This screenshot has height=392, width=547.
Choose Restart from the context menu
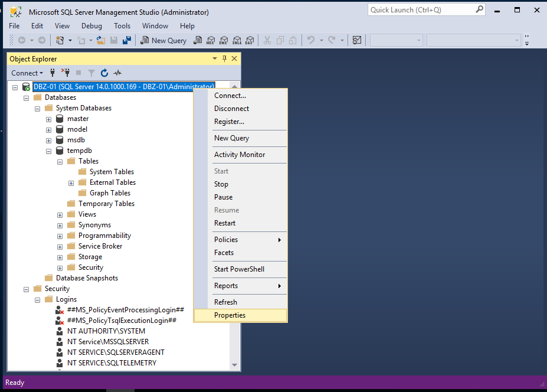241,223
